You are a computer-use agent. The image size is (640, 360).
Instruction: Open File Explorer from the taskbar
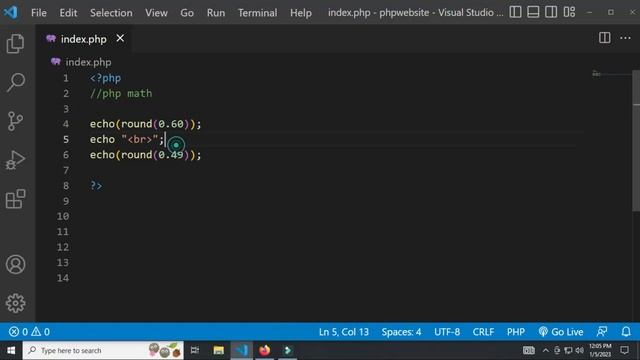tap(218, 351)
